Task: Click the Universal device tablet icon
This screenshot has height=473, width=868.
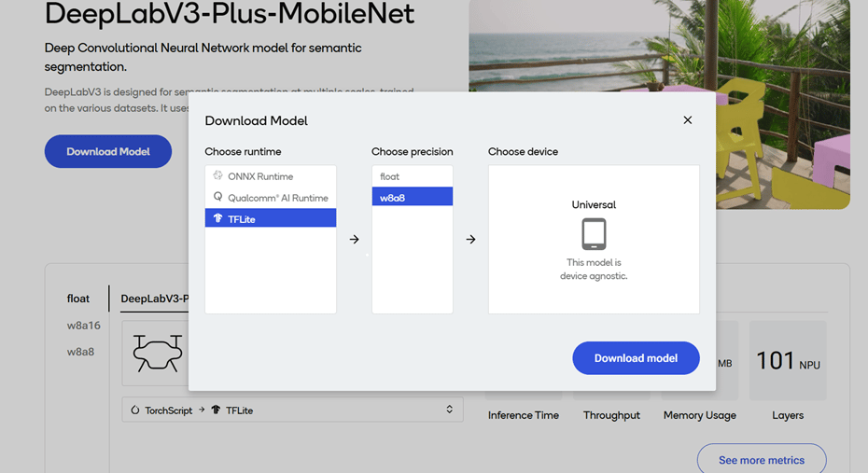Action: click(594, 234)
